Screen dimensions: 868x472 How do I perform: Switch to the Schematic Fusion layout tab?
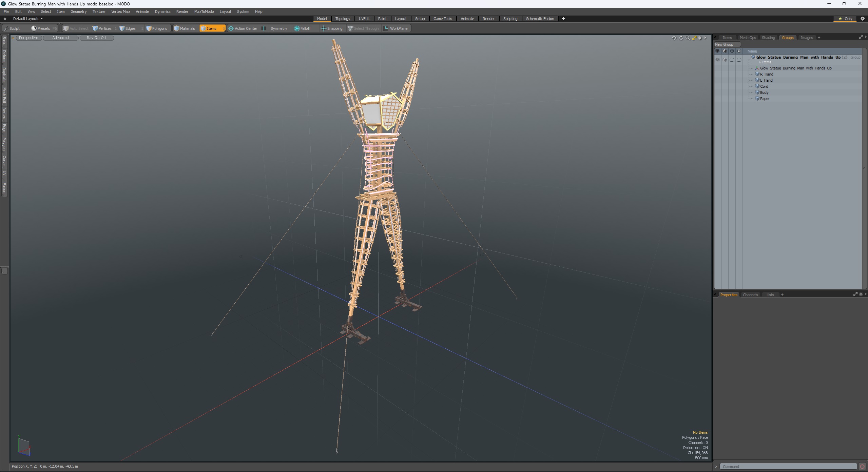click(540, 19)
